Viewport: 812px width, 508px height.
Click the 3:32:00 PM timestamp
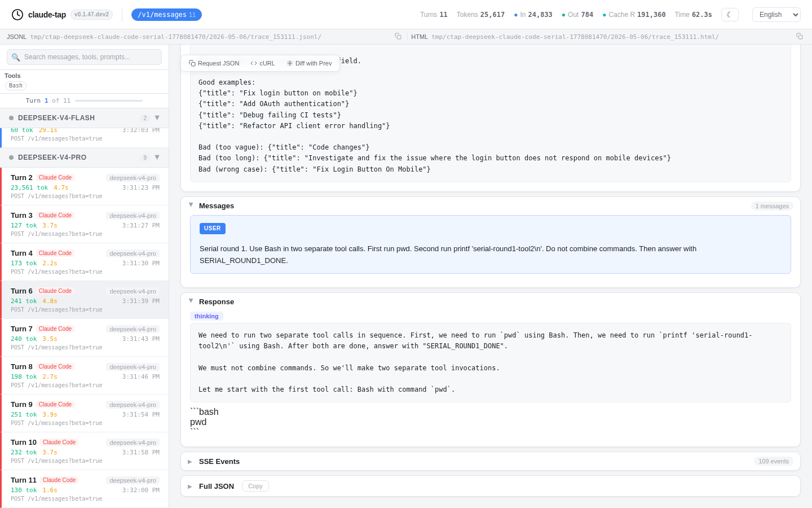pyautogui.click(x=141, y=490)
